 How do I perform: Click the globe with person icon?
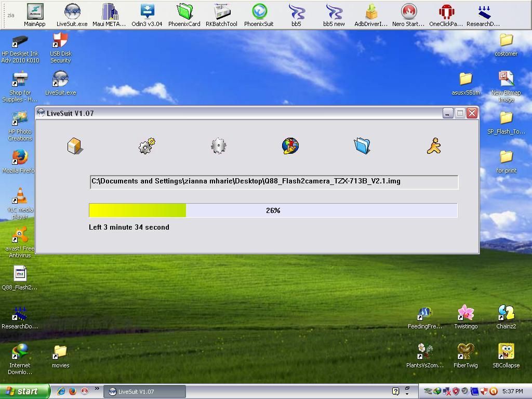[x=290, y=146]
